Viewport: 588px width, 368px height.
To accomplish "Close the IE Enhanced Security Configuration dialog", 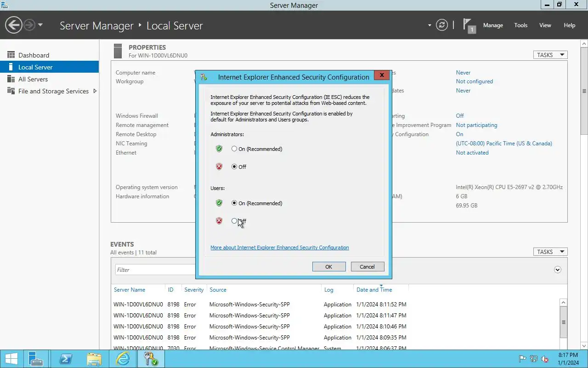I will [x=381, y=75].
